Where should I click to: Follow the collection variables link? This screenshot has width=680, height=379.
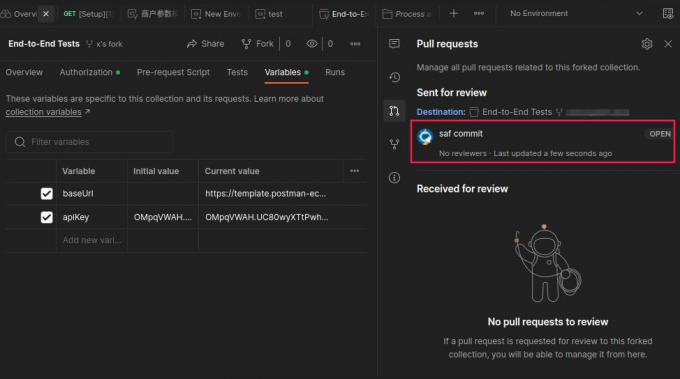pyautogui.click(x=43, y=112)
